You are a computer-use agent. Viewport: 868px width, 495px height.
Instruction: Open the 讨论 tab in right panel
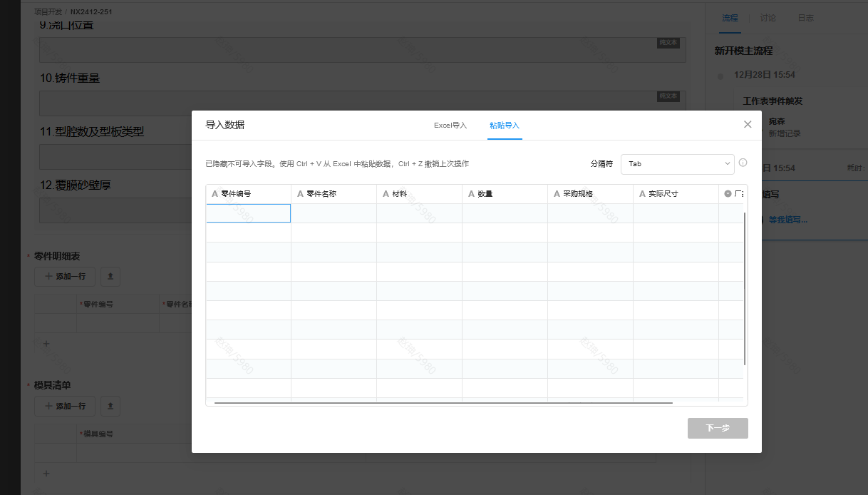tap(768, 18)
